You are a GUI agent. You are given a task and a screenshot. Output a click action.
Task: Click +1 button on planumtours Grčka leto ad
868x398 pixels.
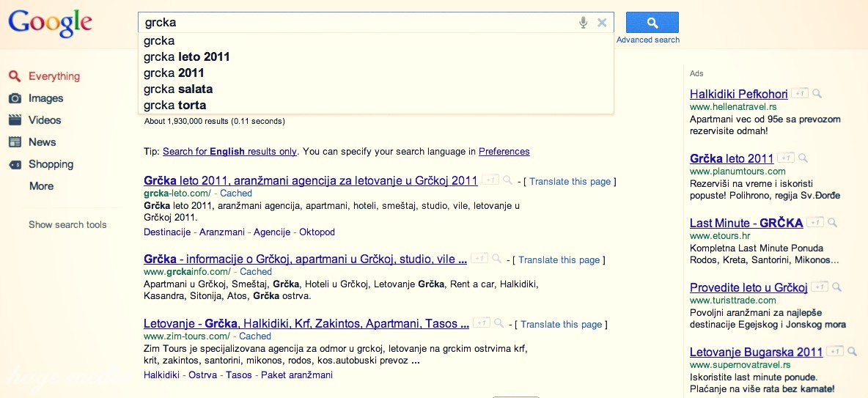786,158
